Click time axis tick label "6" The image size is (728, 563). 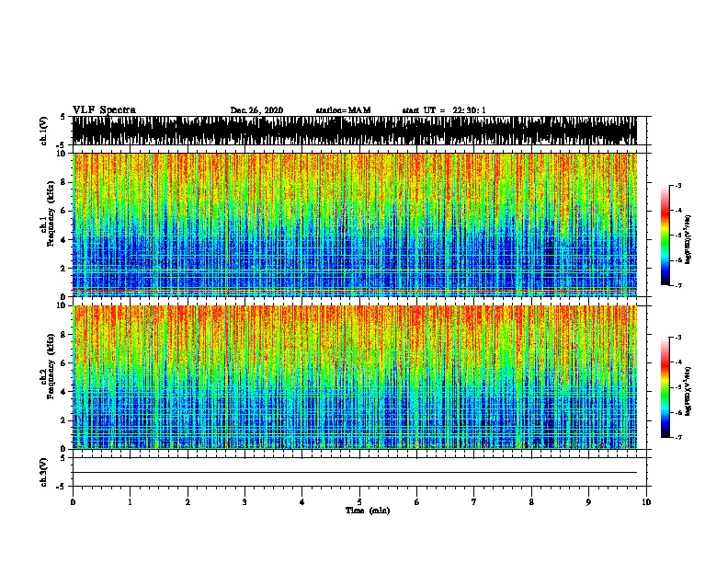tap(417, 501)
